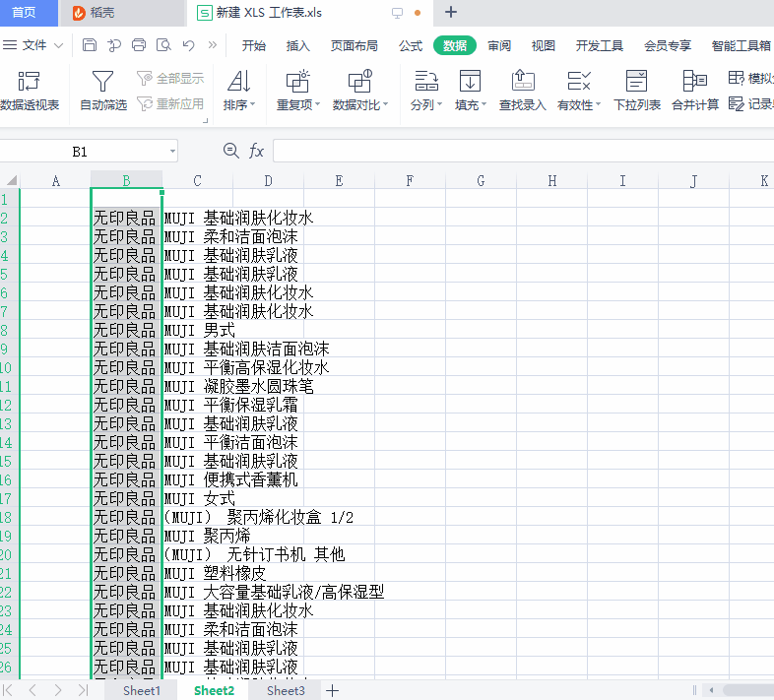Open the 文件 file menu
774x700 pixels.
(32, 45)
